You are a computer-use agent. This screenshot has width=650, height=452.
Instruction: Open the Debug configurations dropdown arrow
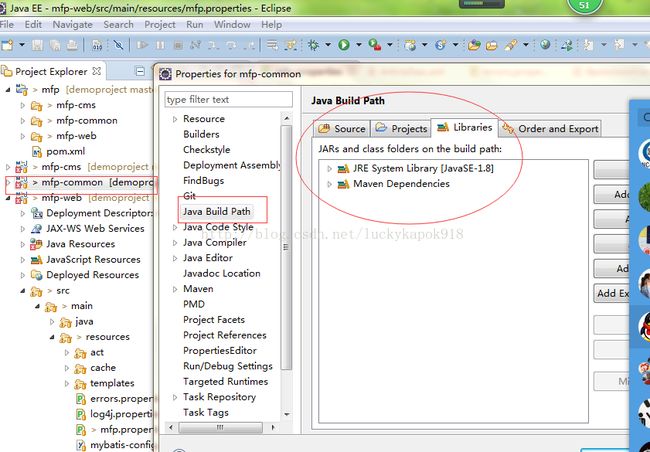coord(328,44)
